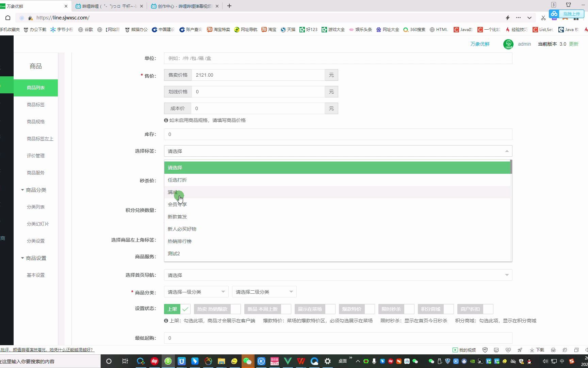Click the browser home button
The image size is (588, 368).
(8, 18)
